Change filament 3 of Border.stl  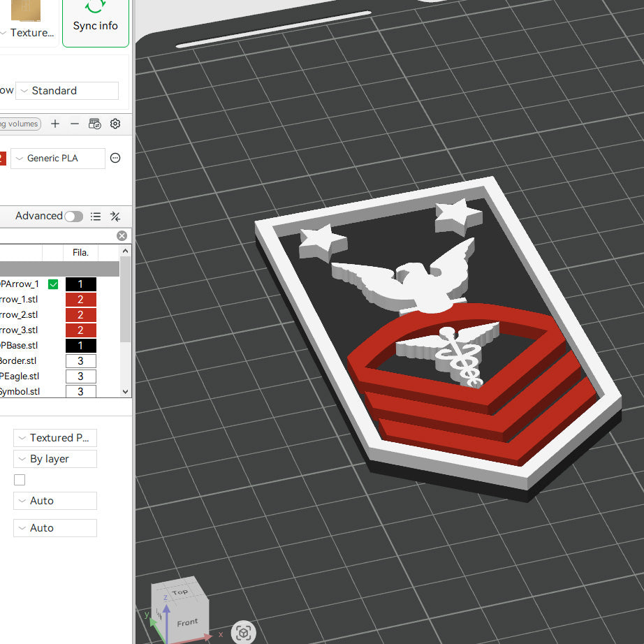pos(81,361)
